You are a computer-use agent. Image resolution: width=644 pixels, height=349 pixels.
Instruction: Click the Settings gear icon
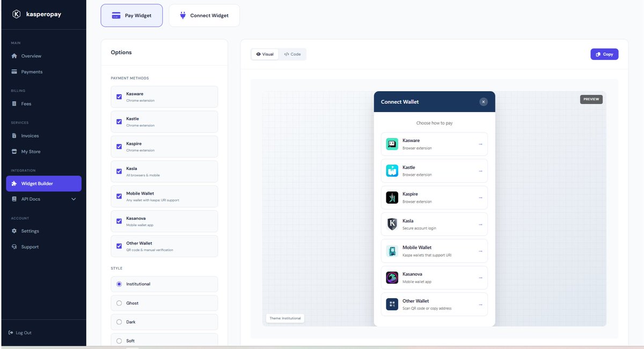pyautogui.click(x=14, y=231)
